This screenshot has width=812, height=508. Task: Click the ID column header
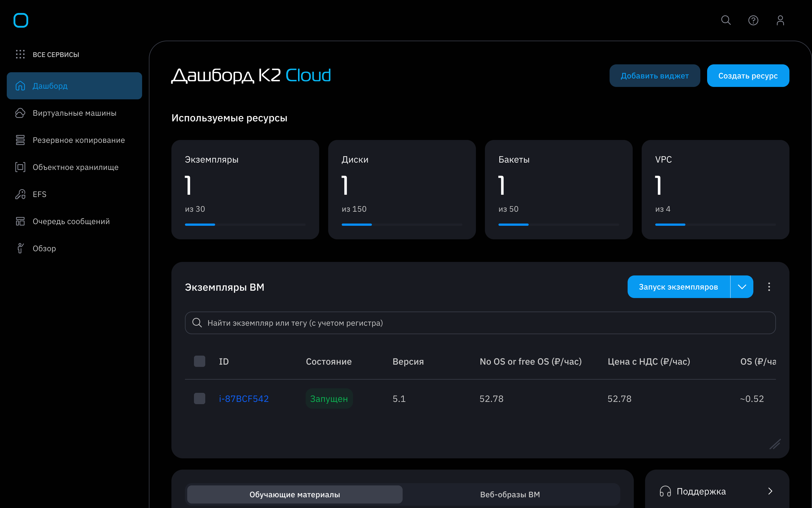[224, 362]
